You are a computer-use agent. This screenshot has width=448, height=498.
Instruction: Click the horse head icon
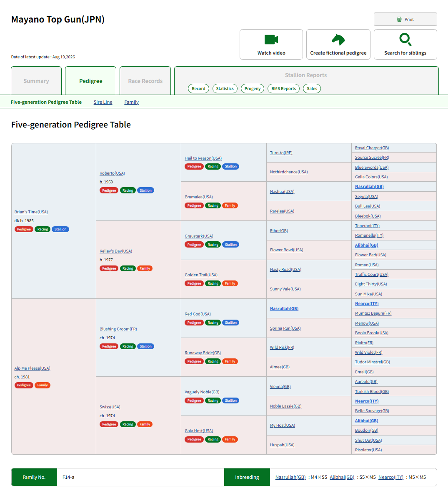coord(338,40)
